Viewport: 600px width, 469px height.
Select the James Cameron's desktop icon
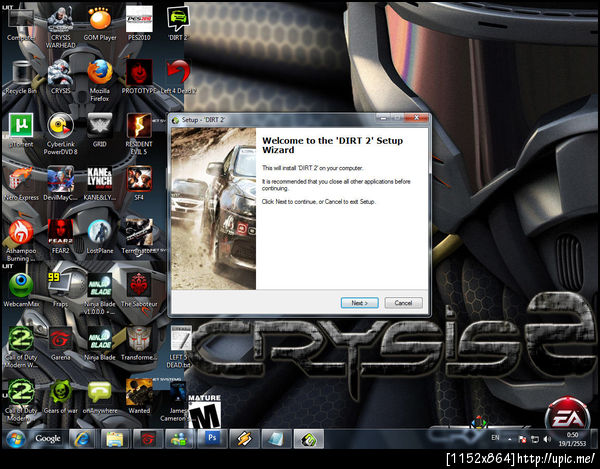[177, 401]
